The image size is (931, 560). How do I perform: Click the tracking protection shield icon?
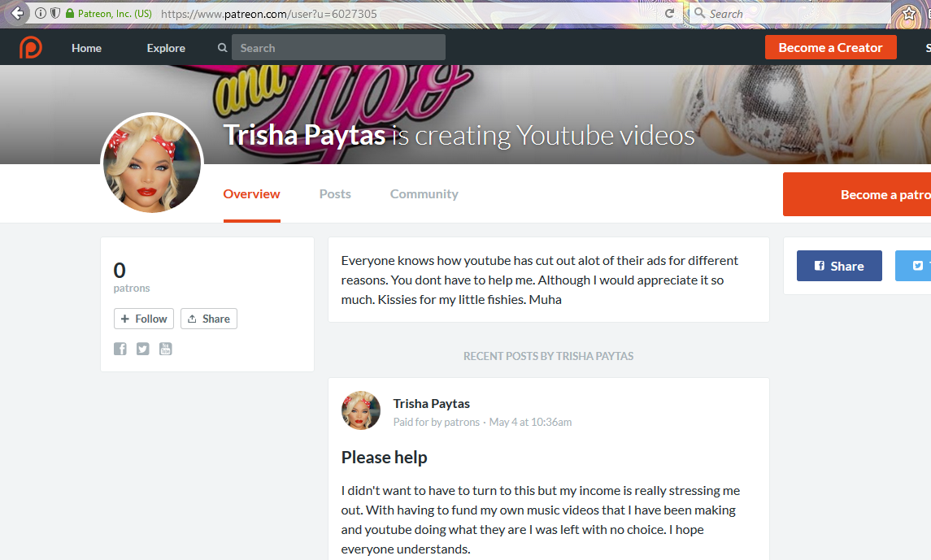point(55,14)
